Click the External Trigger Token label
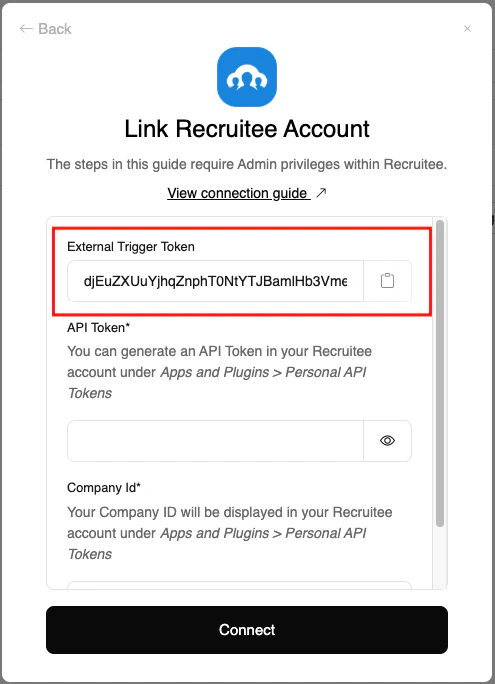 pos(131,246)
